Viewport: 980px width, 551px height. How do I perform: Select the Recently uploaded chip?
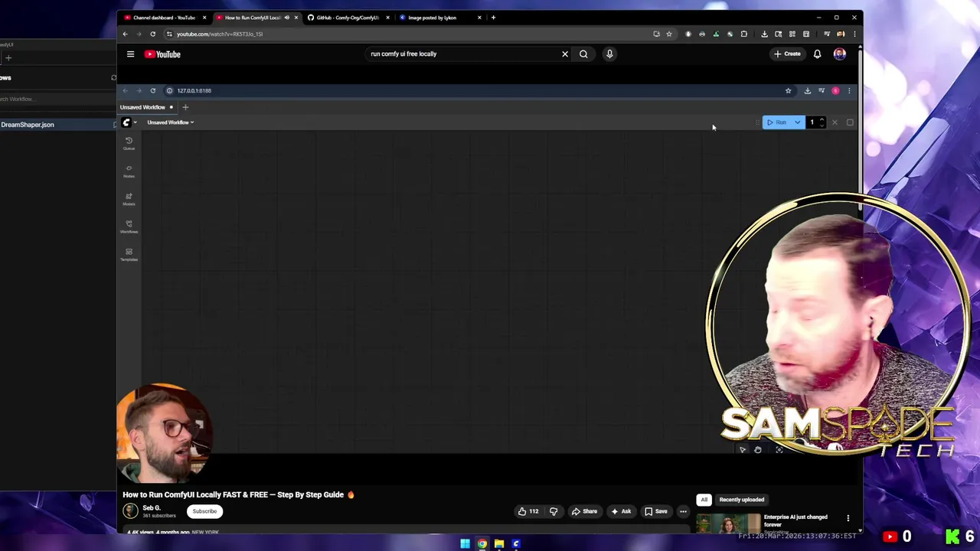click(741, 500)
